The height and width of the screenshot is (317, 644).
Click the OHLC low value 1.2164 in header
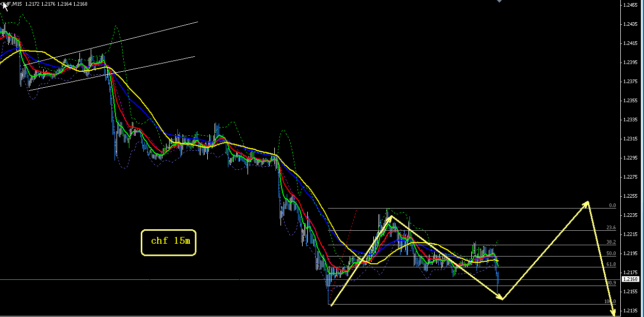[64, 4]
